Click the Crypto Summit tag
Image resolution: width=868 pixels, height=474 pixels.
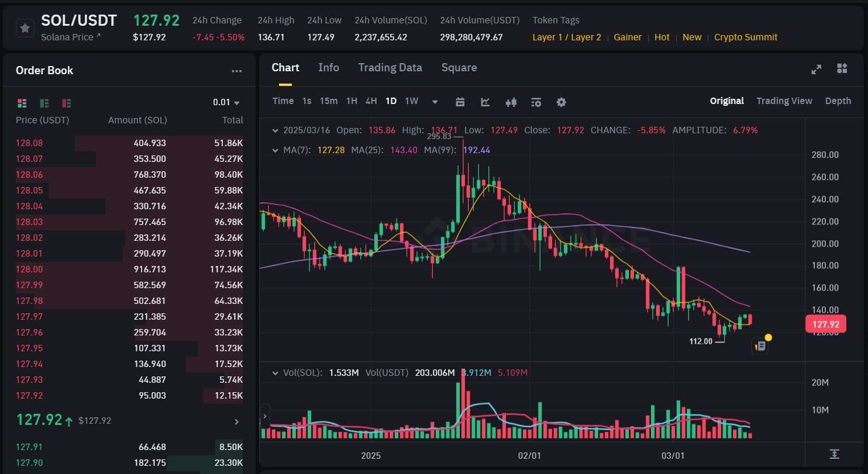746,37
